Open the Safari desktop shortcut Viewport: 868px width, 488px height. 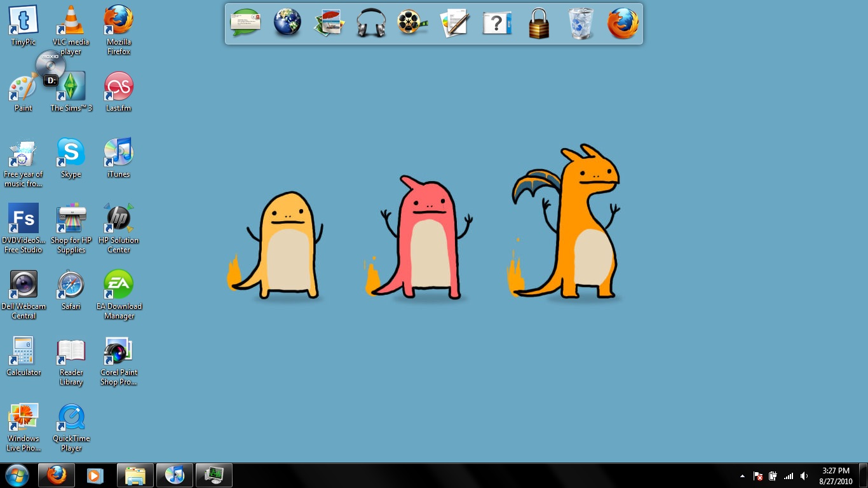tap(71, 285)
